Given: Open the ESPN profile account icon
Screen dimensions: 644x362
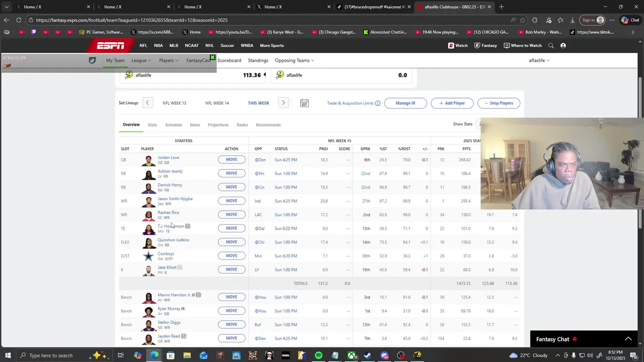Looking at the screenshot, I should pos(563,45).
